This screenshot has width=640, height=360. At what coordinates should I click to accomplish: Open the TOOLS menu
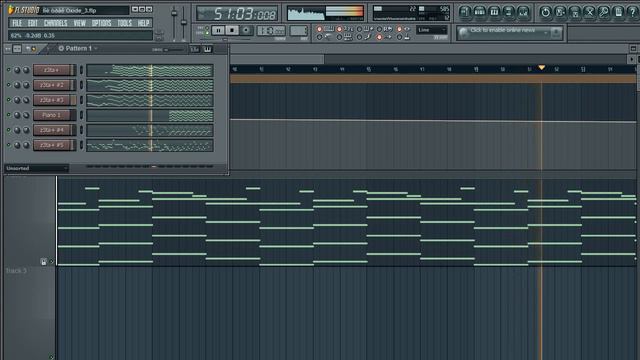124,23
